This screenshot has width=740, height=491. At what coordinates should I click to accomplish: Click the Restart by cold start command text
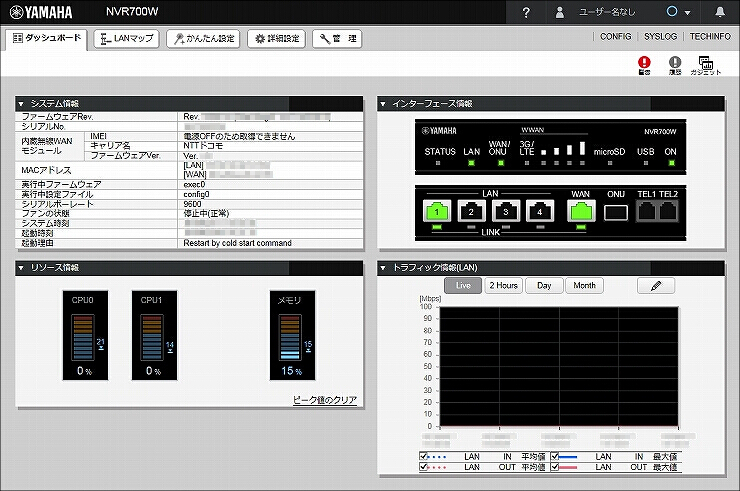point(237,243)
